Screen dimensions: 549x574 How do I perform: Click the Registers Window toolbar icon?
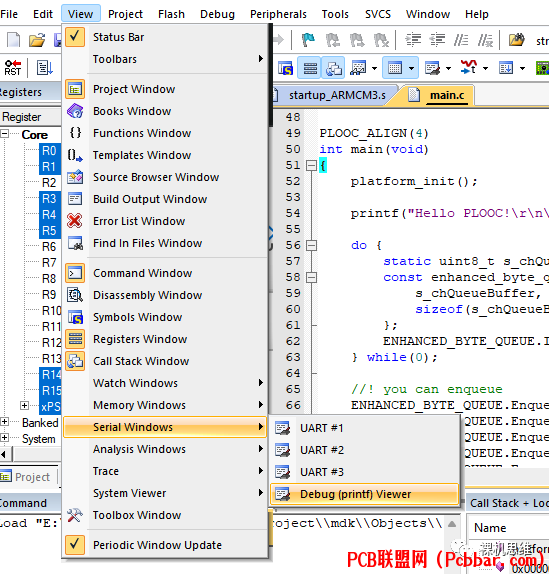coord(310,68)
